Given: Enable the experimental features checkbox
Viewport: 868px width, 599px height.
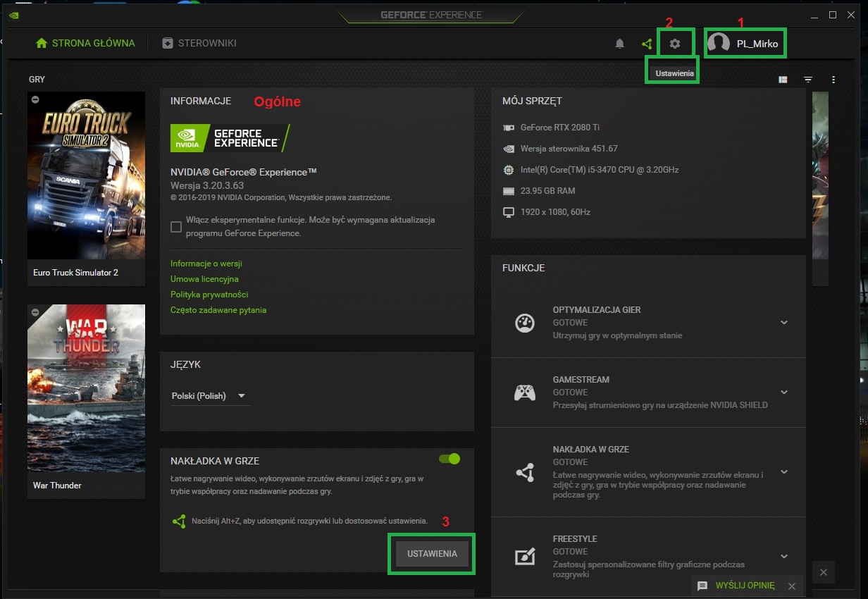Looking at the screenshot, I should coord(176,227).
